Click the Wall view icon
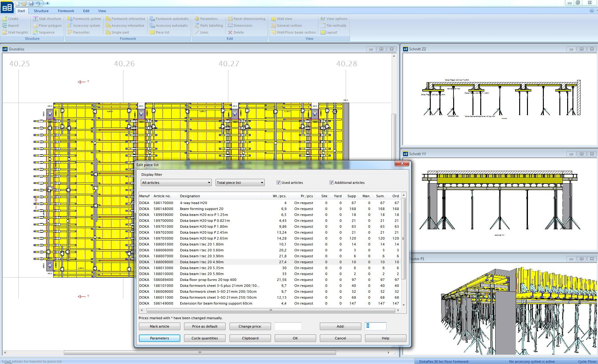 coord(273,19)
